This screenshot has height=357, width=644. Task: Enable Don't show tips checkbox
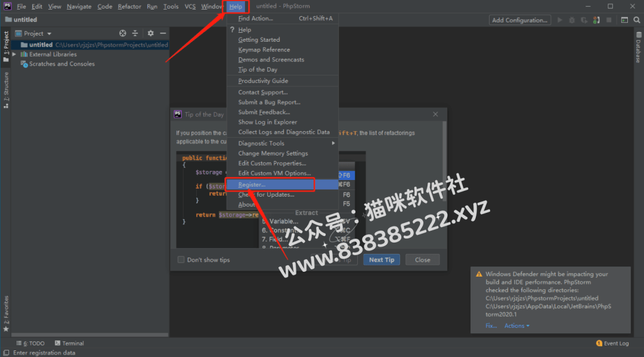point(181,260)
